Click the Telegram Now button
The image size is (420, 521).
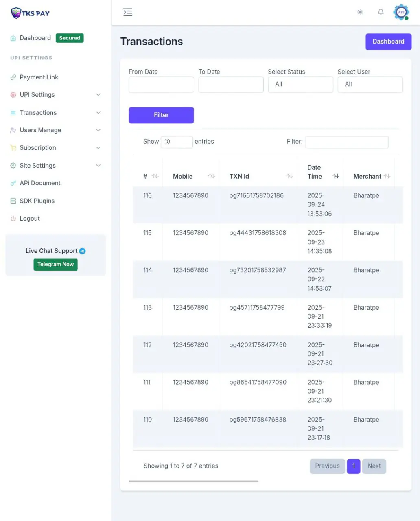55,265
